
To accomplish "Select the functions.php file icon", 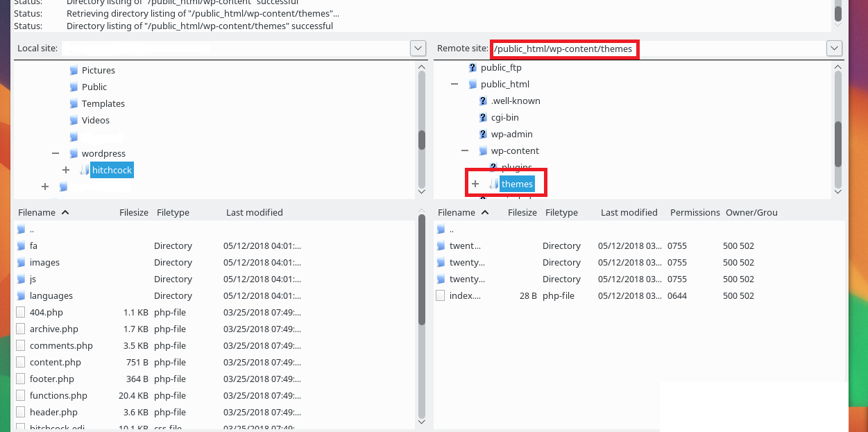I will tap(19, 395).
